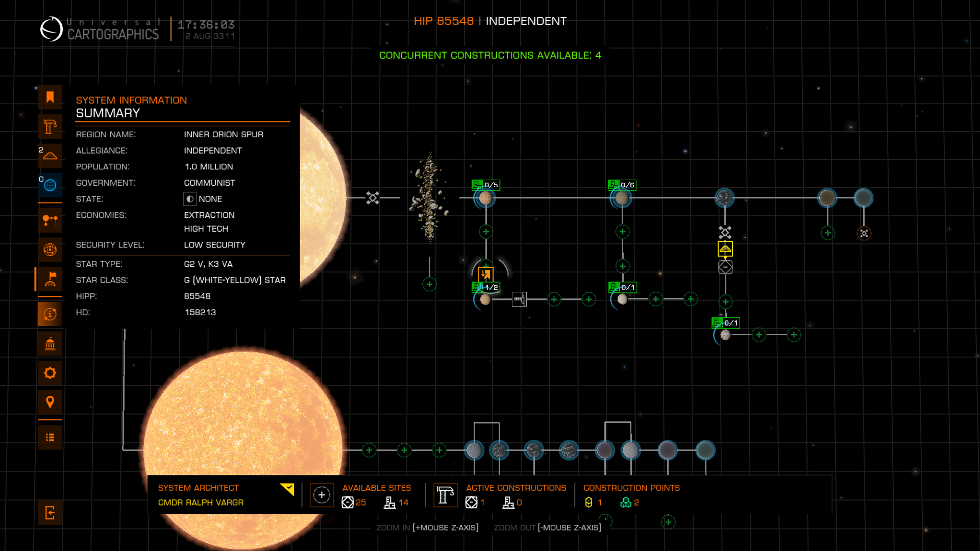This screenshot has width=980, height=551.
Task: Open the bookmarks sidebar icon
Action: [x=50, y=97]
